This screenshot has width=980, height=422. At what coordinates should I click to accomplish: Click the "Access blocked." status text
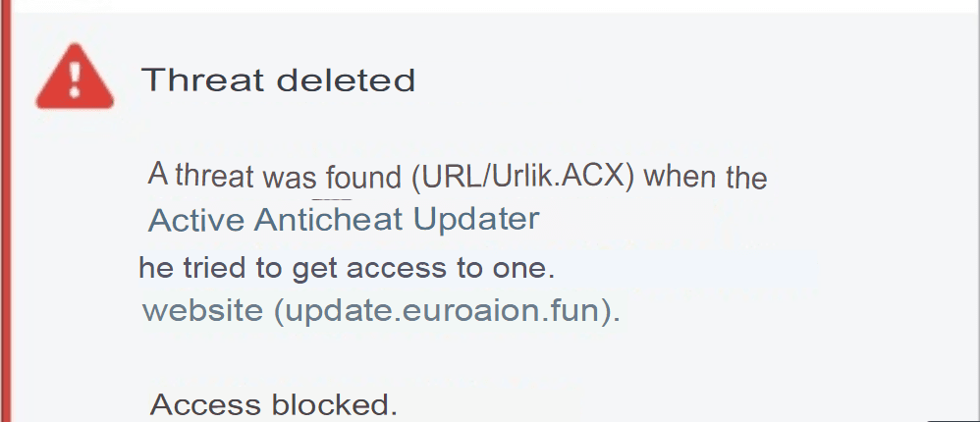[274, 404]
